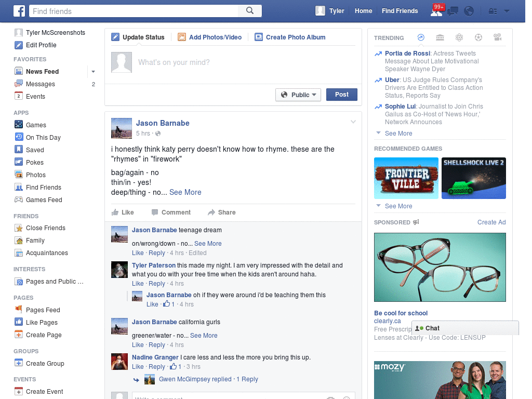
Task: Select Politics trending icon
Action: 440,37
